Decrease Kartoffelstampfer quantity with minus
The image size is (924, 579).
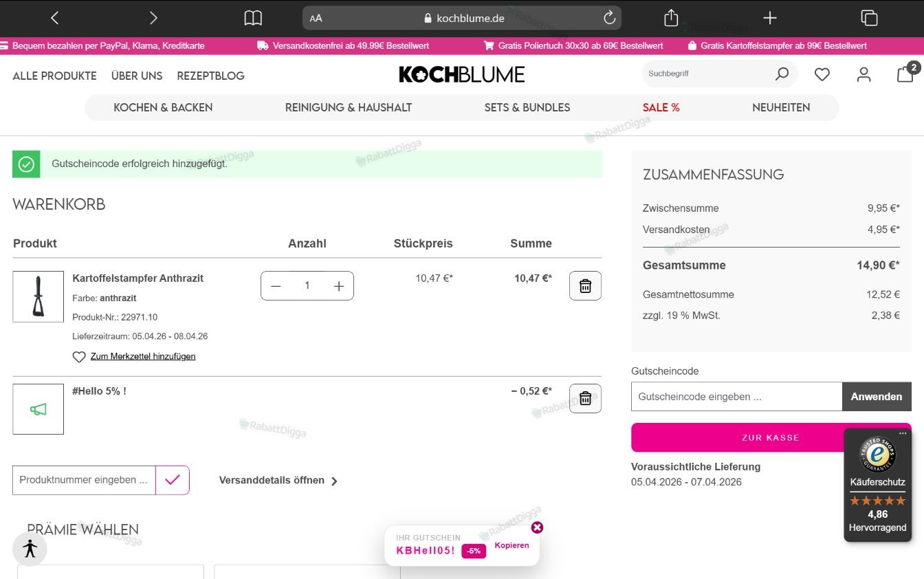tap(276, 286)
